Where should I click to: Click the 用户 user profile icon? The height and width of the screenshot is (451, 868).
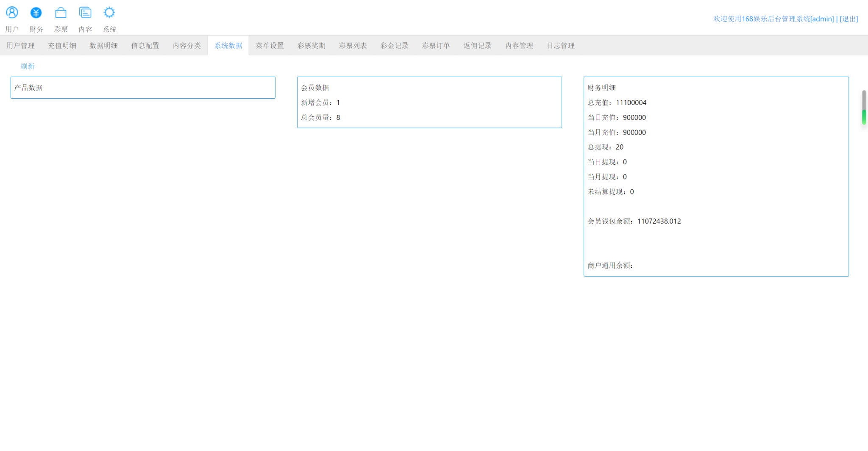[12, 13]
